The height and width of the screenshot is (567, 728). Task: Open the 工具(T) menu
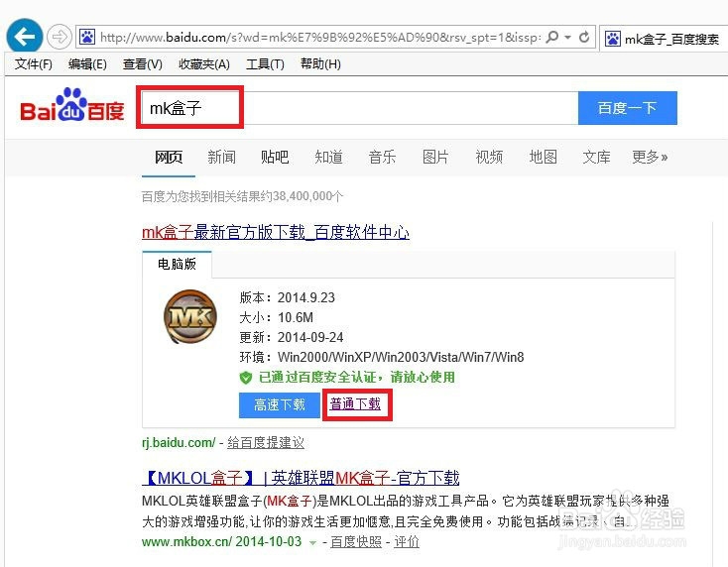coord(265,64)
